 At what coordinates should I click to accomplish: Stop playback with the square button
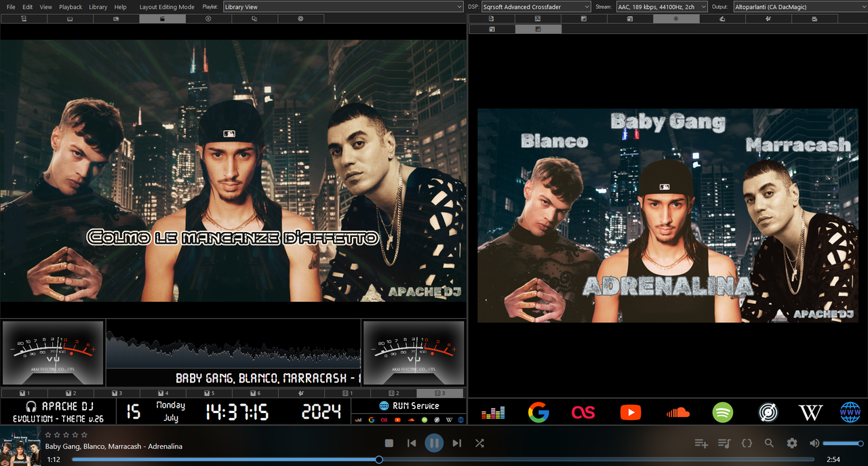tap(389, 443)
